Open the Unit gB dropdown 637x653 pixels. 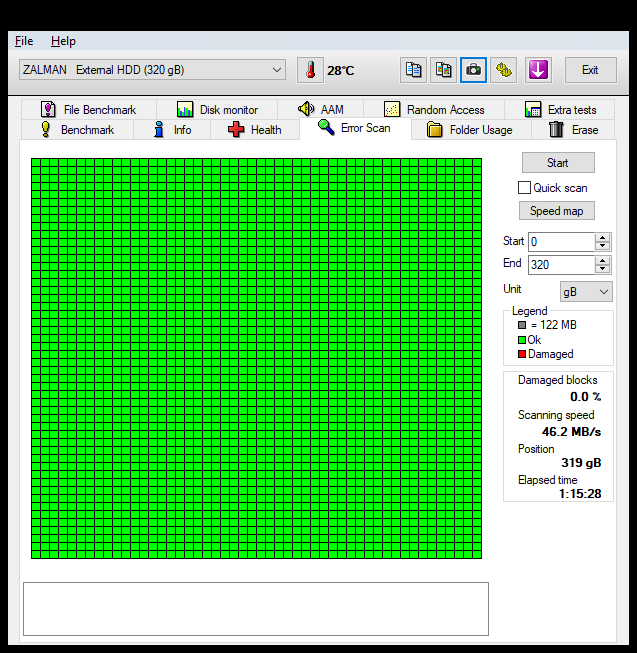click(586, 292)
